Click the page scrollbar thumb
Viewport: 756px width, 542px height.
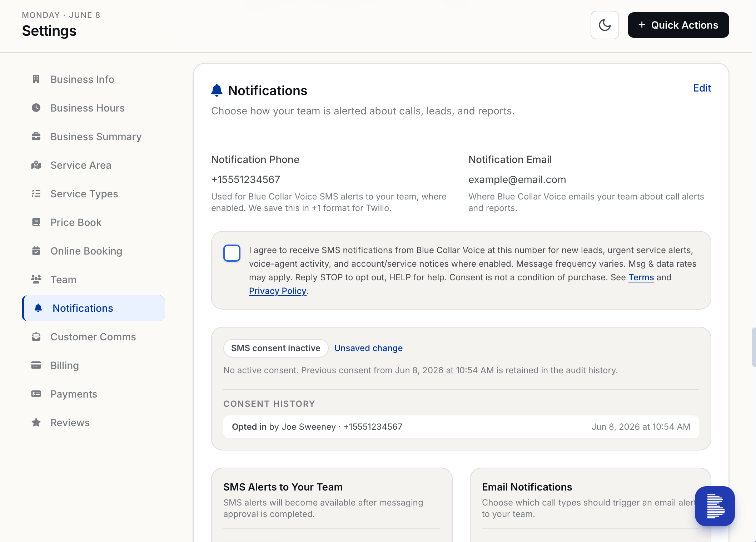click(754, 347)
